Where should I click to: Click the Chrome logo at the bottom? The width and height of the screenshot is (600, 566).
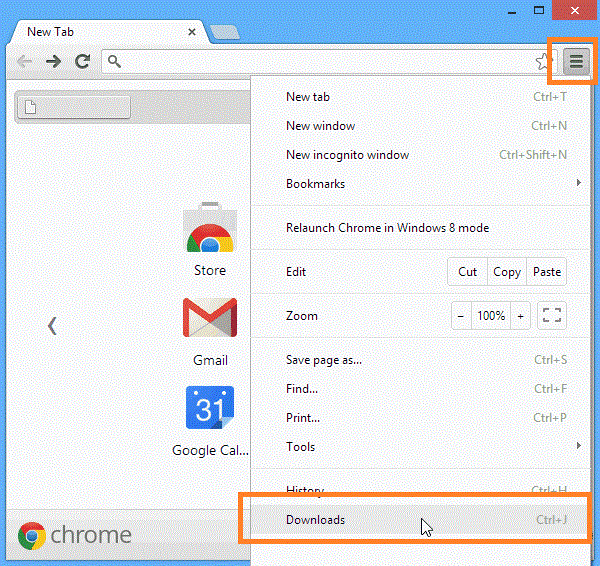[x=74, y=535]
